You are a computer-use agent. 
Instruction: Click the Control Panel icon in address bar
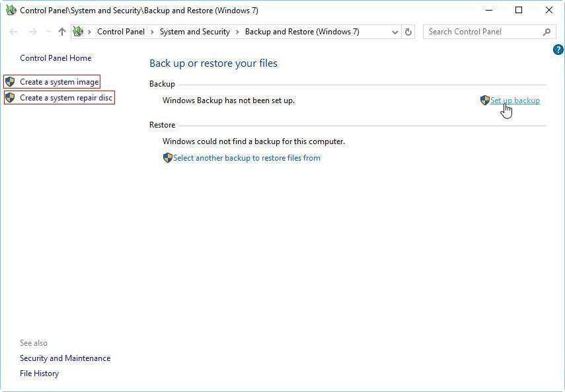click(78, 32)
